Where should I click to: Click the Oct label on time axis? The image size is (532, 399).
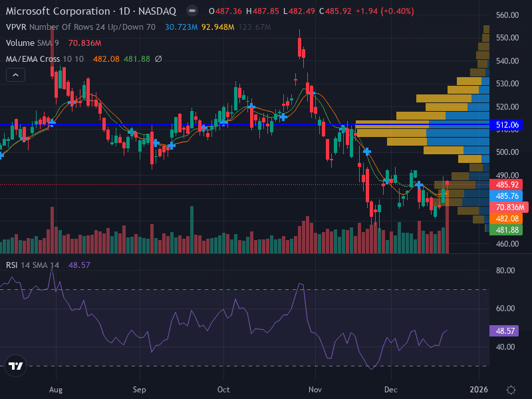coord(223,390)
